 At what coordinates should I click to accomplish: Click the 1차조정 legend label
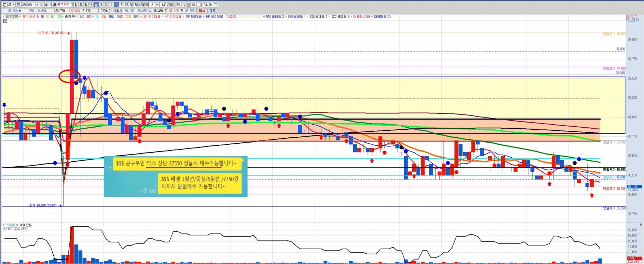click(x=230, y=16)
